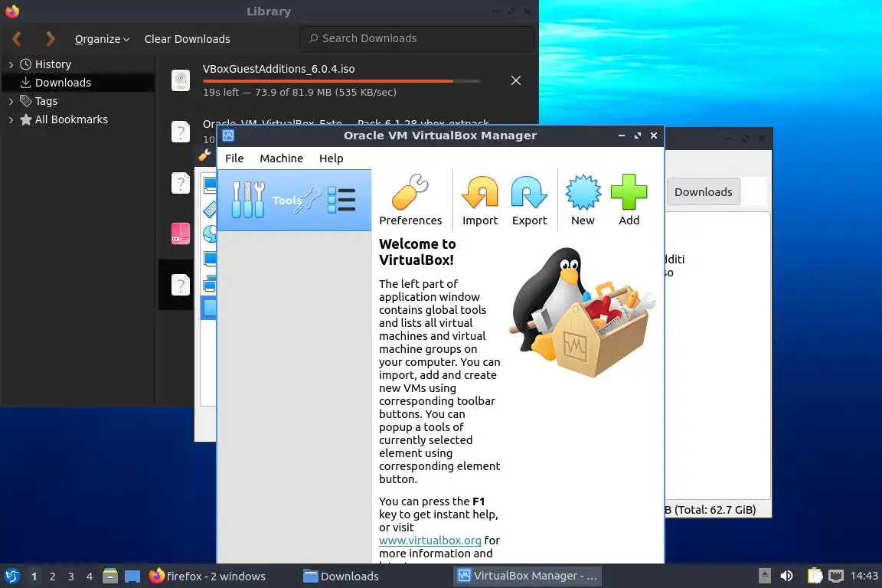This screenshot has width=882, height=588.
Task: Click Welcome to VirtualBox! heading
Action: (x=417, y=252)
